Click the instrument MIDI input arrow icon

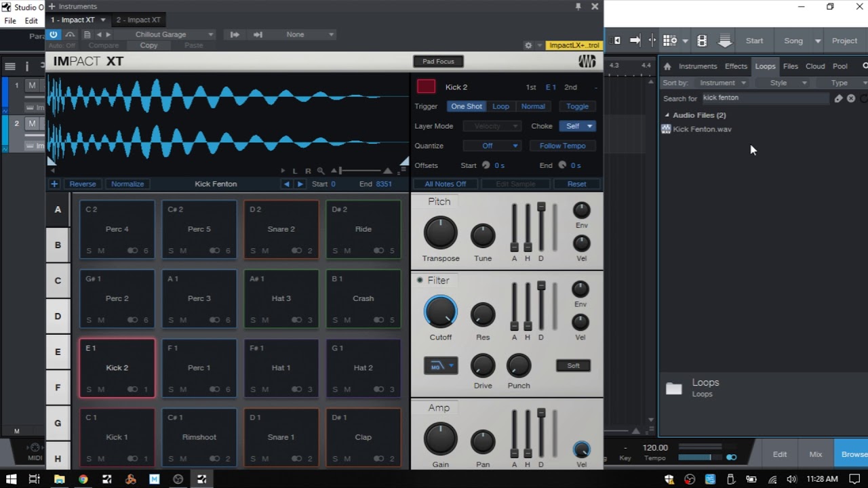[235, 35]
